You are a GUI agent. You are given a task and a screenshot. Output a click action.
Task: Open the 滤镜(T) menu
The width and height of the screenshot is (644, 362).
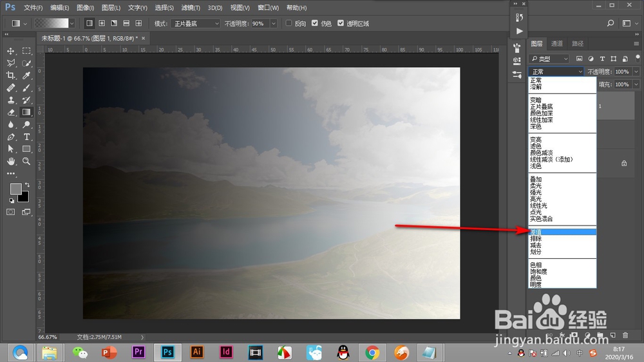point(191,8)
